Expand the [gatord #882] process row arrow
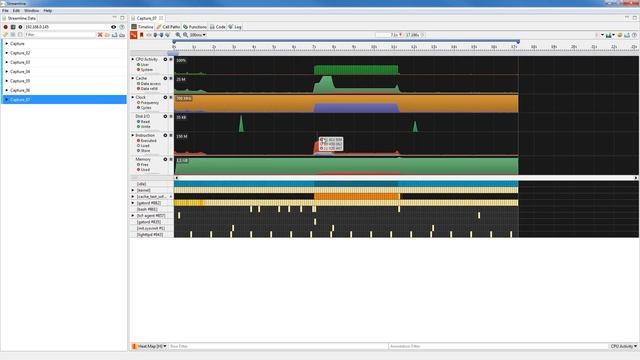Viewport: 640px width, 360px height. click(x=133, y=203)
